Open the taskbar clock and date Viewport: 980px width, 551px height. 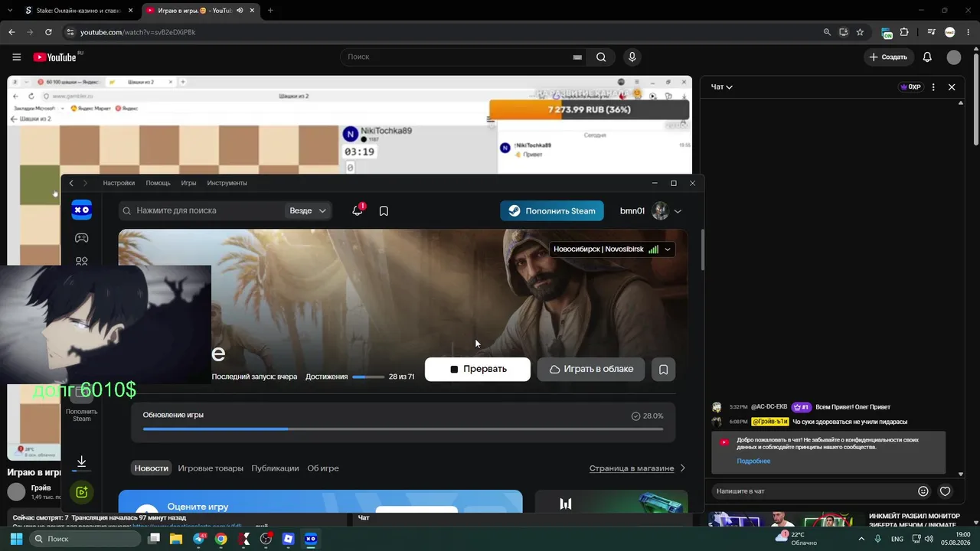pos(956,539)
